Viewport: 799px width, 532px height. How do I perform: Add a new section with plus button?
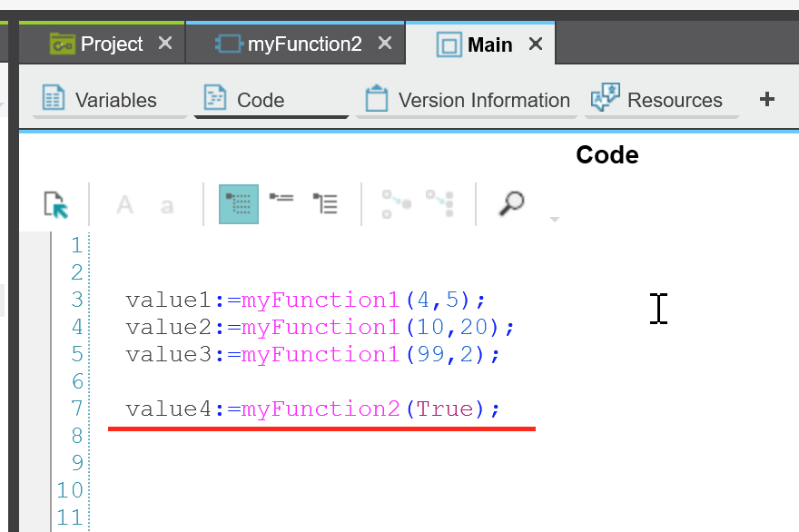coord(767,99)
